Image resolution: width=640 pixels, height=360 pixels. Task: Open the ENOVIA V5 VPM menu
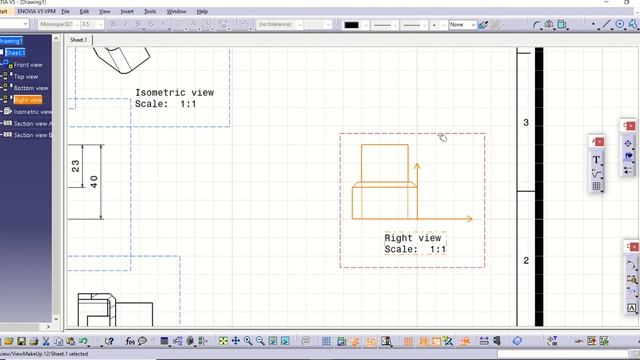click(x=36, y=11)
